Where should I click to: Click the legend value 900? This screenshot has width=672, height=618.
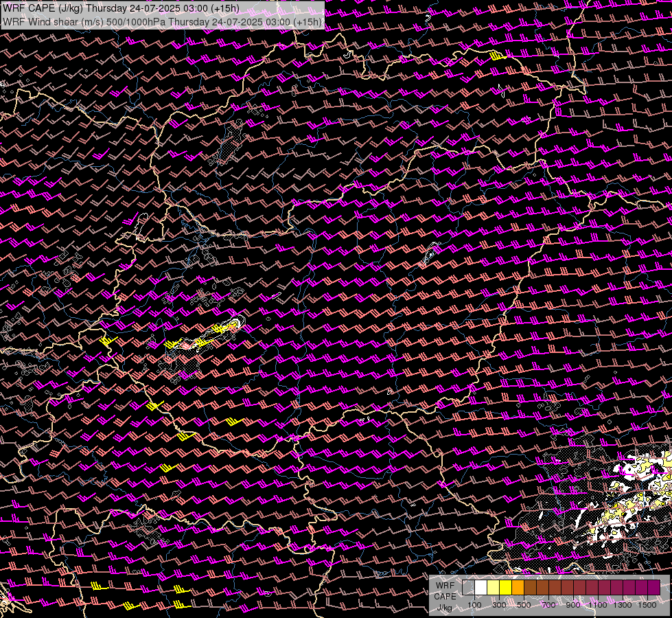pos(573,605)
